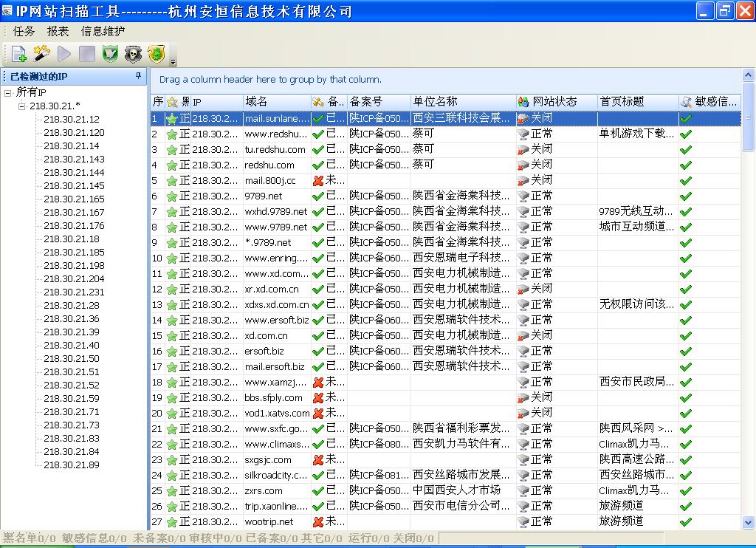Click the green shield verification icon

109,54
